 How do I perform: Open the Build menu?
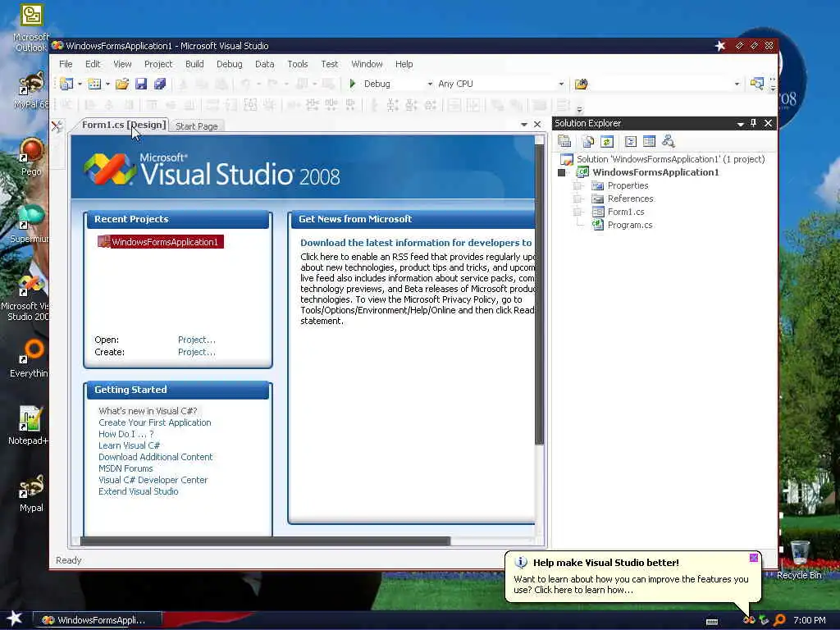pyautogui.click(x=194, y=64)
